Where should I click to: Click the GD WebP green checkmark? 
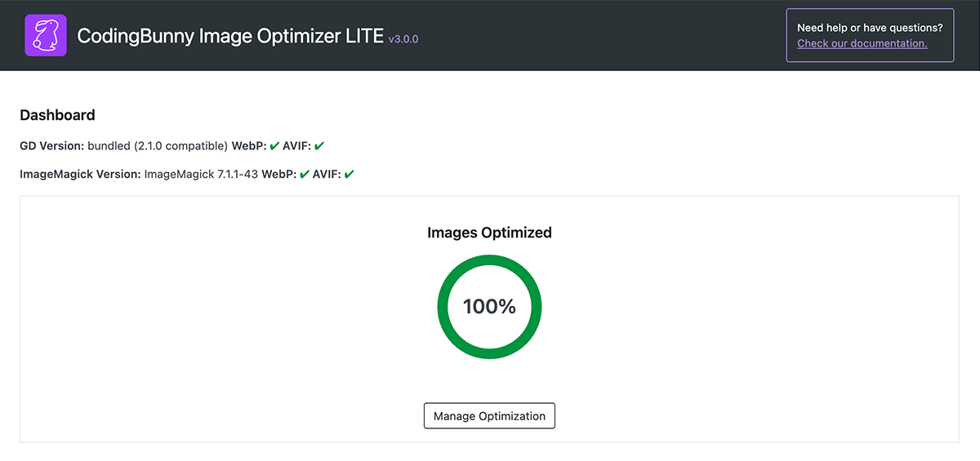pos(274,146)
